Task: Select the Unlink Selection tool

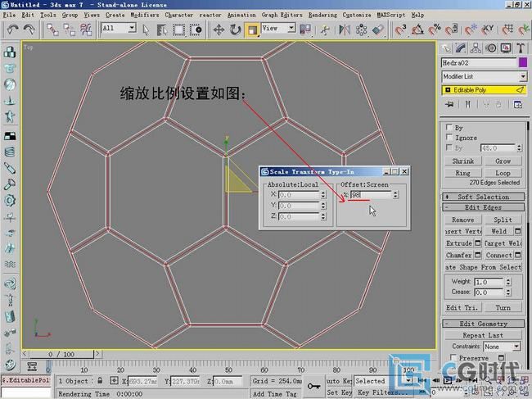Action: (70, 29)
